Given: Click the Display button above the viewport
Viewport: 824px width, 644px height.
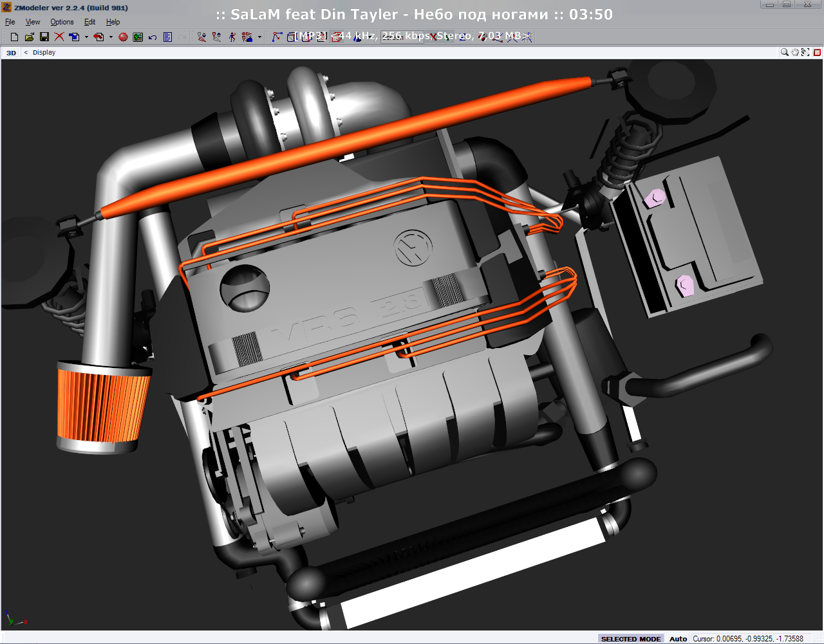Looking at the screenshot, I should click(44, 52).
